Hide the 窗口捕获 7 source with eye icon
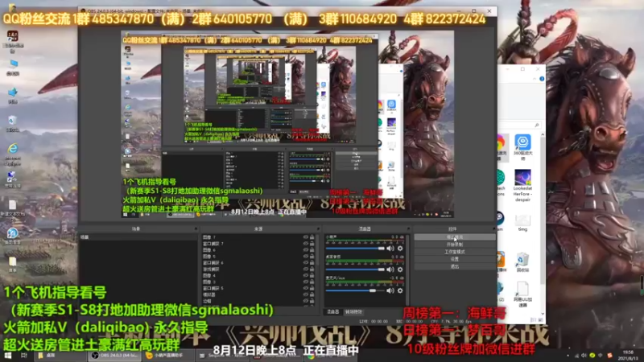 [x=306, y=244]
